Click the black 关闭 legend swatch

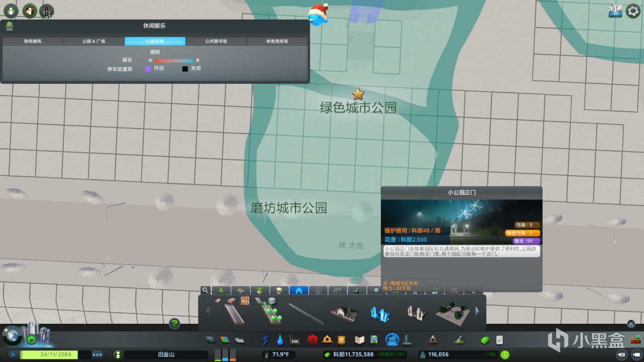coord(185,69)
